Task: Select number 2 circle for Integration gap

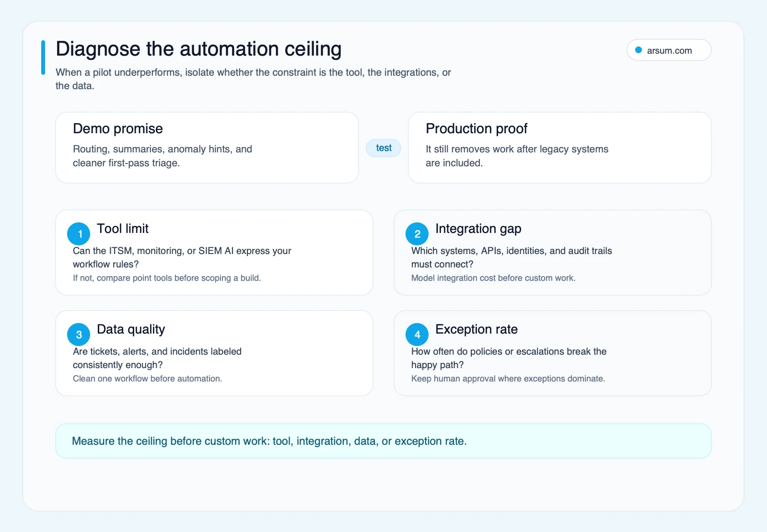Action: pyautogui.click(x=417, y=234)
